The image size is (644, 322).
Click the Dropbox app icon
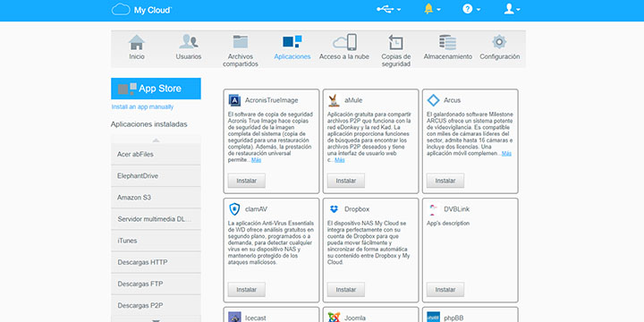point(334,209)
